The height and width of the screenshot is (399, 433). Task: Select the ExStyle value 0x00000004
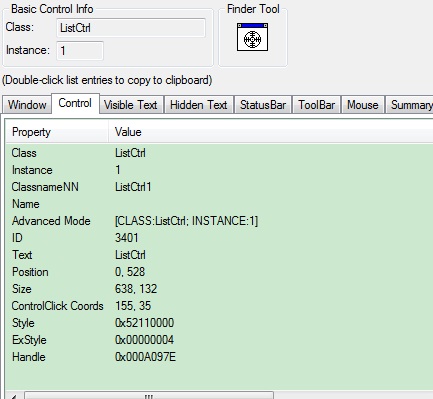pos(144,340)
